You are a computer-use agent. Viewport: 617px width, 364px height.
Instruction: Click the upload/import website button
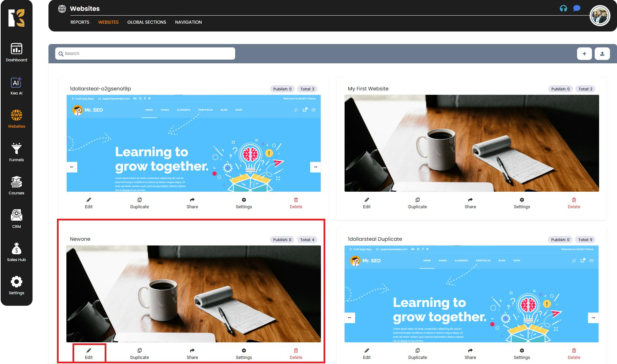(602, 53)
